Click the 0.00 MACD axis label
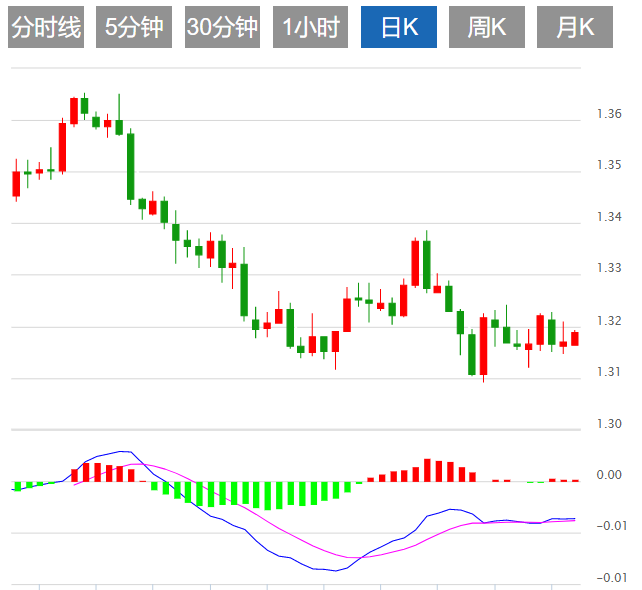This screenshot has width=642, height=590. coord(609,475)
